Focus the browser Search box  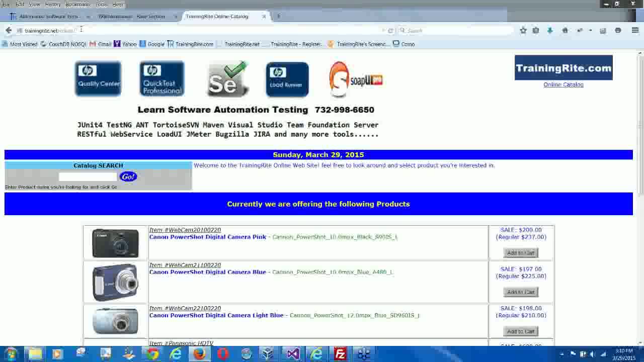click(455, 31)
